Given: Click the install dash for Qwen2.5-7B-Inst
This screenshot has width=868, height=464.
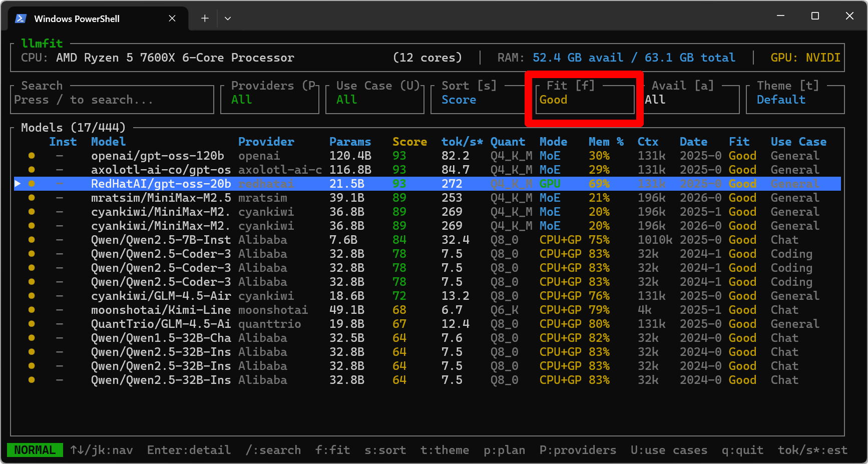Looking at the screenshot, I should pos(60,240).
